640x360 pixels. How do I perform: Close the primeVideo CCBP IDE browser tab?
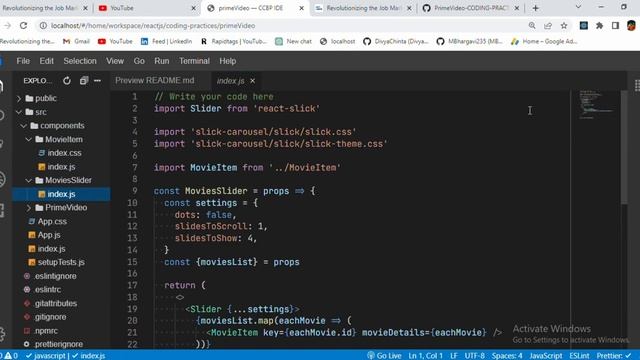(301, 8)
